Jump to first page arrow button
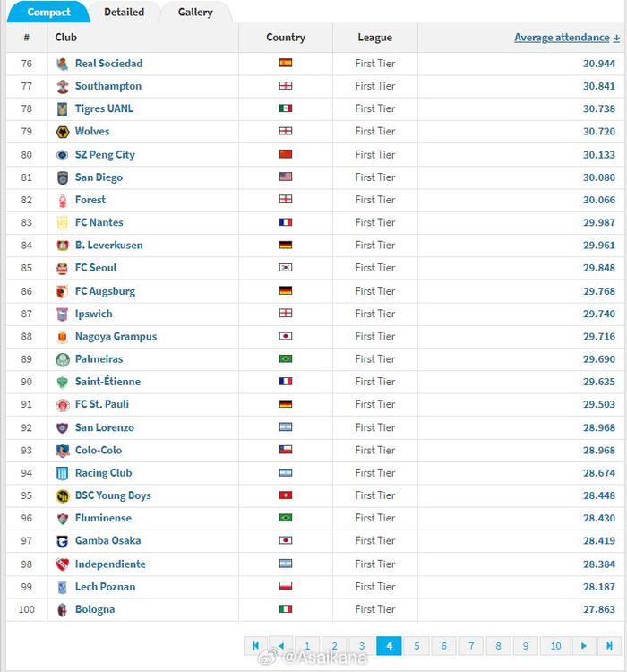The image size is (627, 672). 255,646
